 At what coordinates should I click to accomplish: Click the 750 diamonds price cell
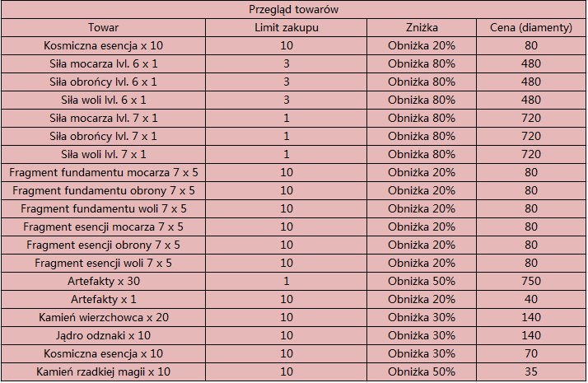coord(531,282)
